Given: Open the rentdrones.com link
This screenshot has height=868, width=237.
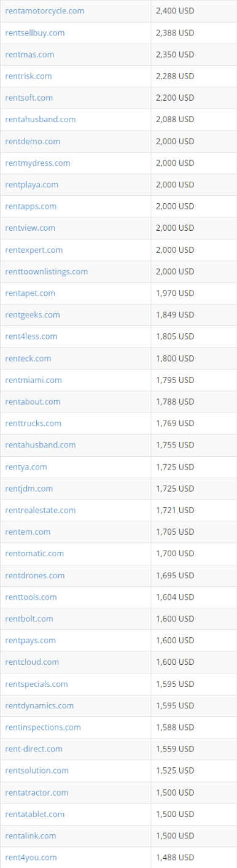Looking at the screenshot, I should coord(35,575).
